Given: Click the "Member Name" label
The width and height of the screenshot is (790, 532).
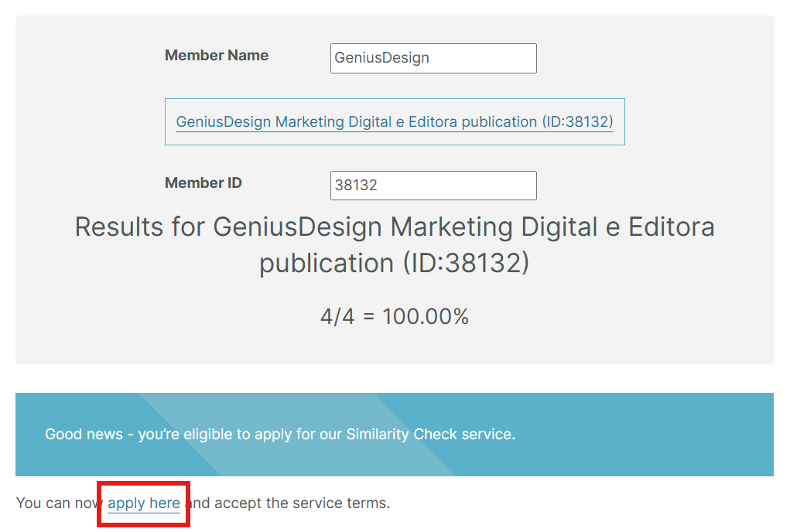Looking at the screenshot, I should click(x=217, y=56).
